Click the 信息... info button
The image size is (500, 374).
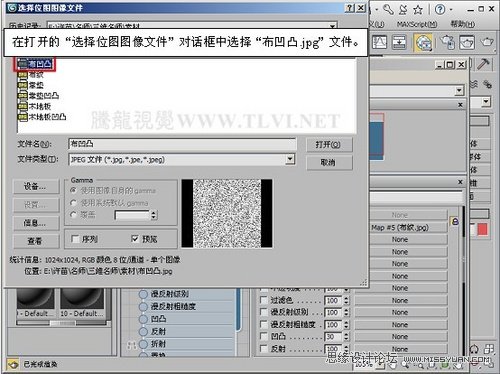(x=36, y=223)
